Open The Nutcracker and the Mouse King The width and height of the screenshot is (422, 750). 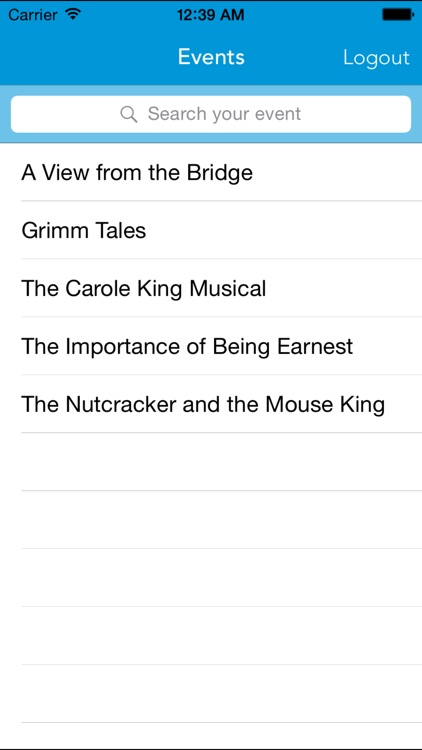coord(211,404)
